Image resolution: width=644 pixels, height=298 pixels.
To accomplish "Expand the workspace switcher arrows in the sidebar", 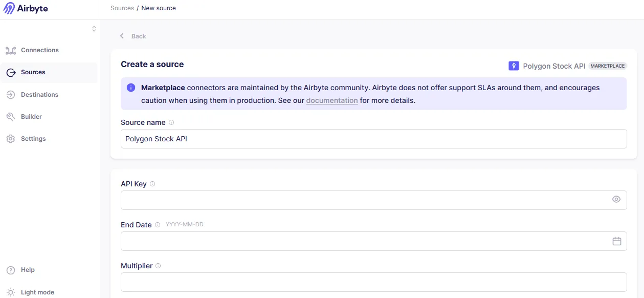I will pos(94,29).
